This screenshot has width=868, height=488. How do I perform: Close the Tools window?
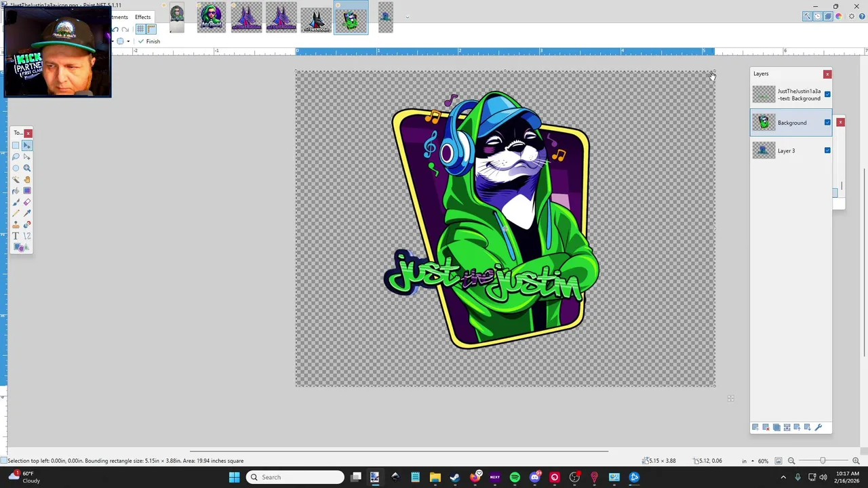coord(28,133)
